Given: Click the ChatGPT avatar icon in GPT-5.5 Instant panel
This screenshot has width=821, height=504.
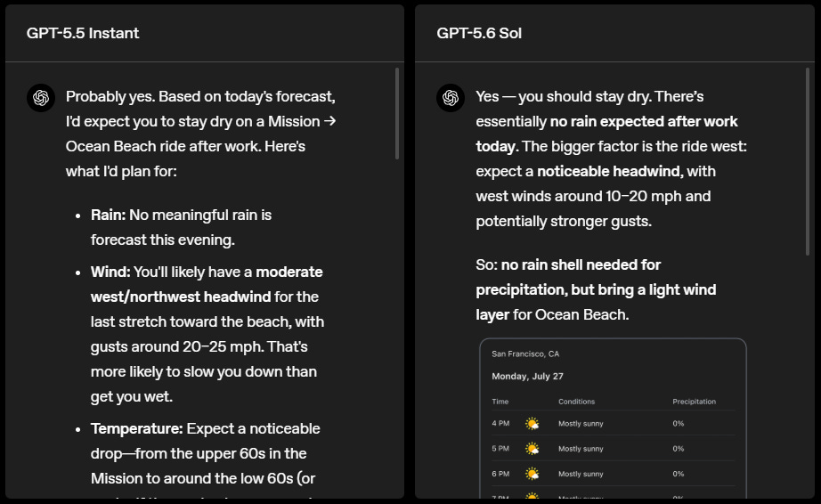Looking at the screenshot, I should [41, 98].
